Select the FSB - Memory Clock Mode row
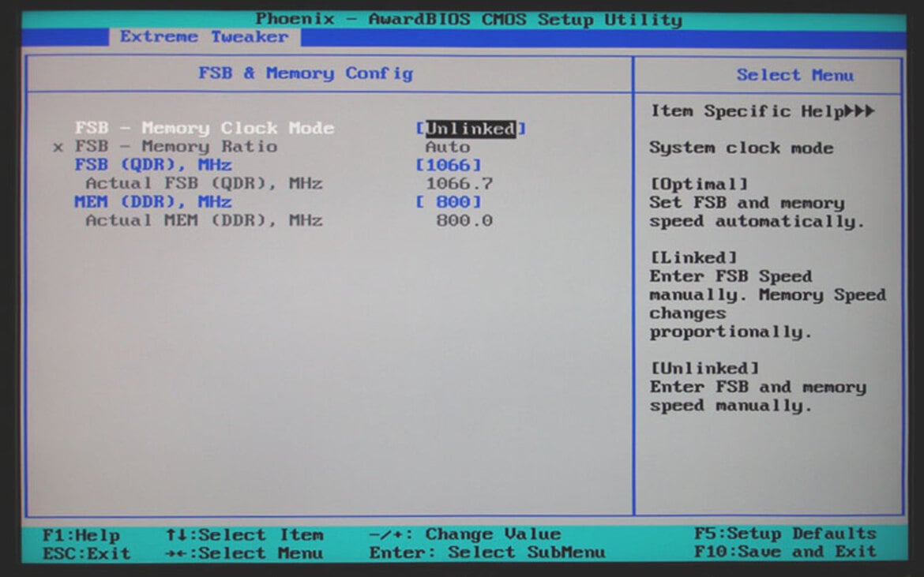Image resolution: width=924 pixels, height=577 pixels. click(299, 129)
